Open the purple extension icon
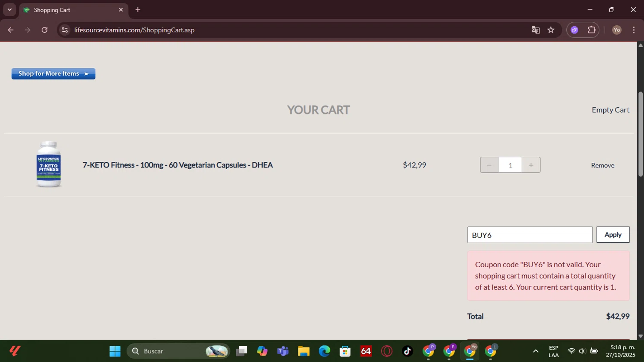644x362 pixels. click(x=574, y=30)
